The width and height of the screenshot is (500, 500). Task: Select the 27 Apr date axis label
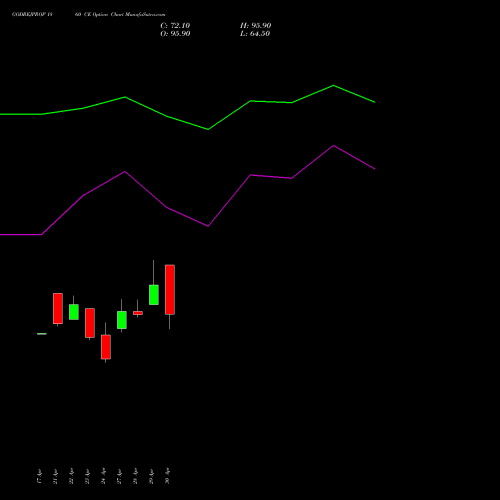tap(119, 476)
